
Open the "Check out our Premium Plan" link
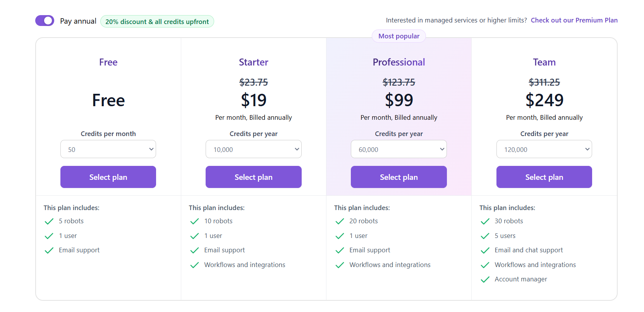coord(574,20)
